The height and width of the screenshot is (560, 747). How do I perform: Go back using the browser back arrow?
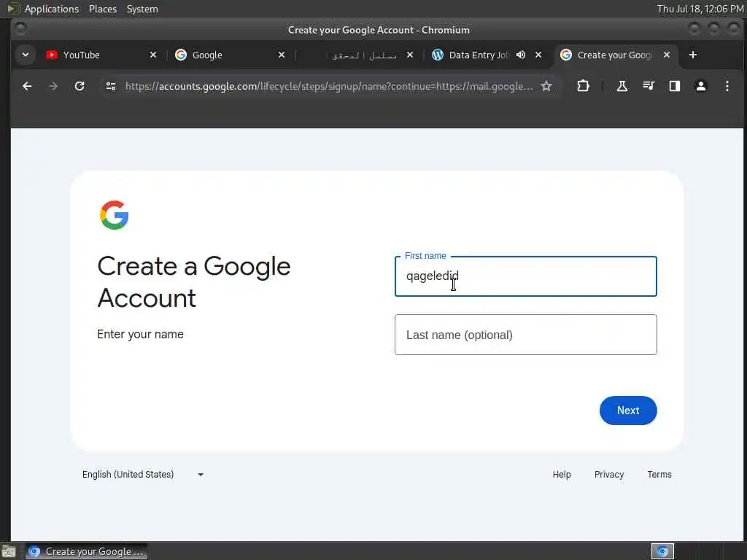point(27,86)
